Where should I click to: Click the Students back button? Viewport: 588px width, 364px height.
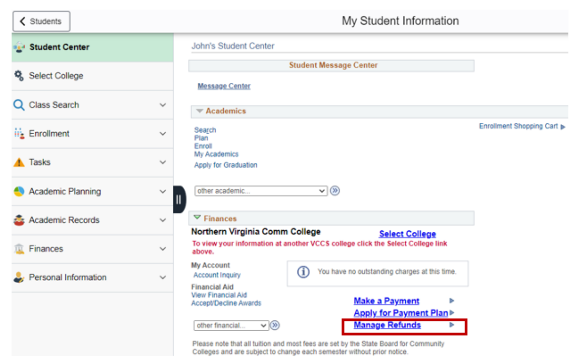tap(41, 21)
